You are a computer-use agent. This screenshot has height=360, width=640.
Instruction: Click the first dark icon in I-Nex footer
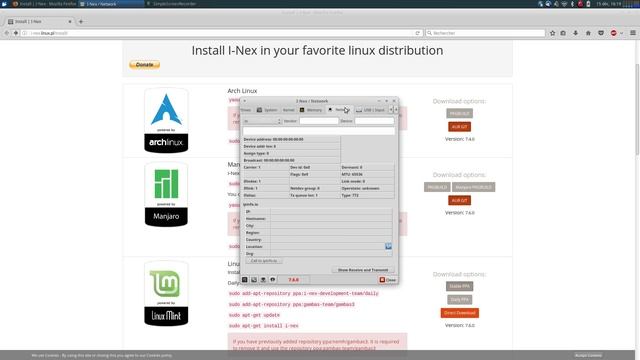click(244, 280)
